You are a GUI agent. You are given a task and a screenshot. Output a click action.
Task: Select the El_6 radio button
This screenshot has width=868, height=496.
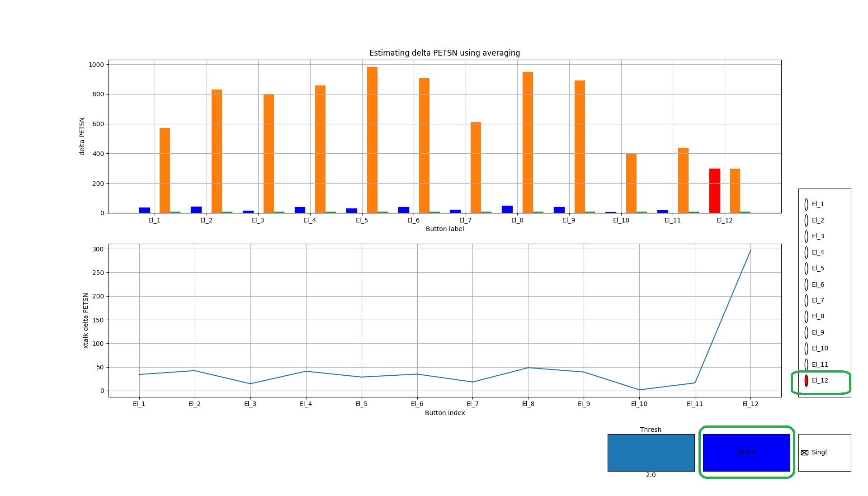click(806, 285)
